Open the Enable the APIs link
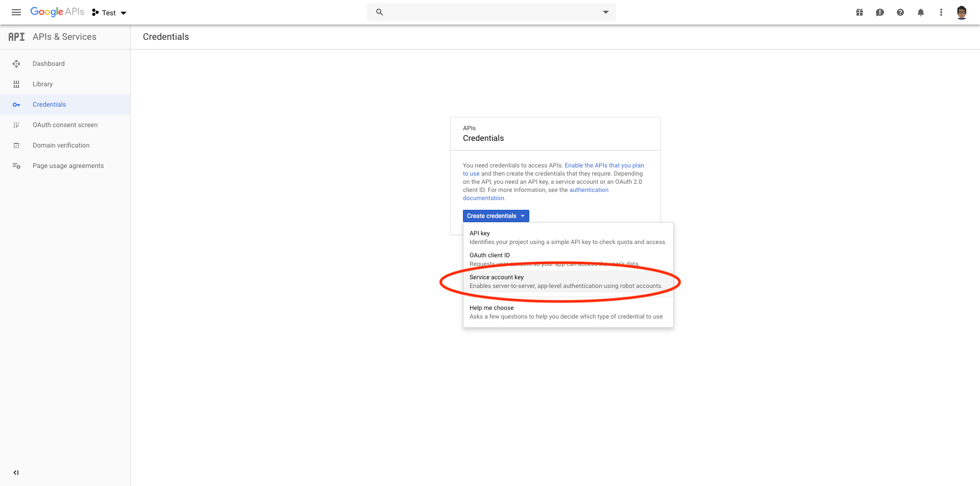Screen dimensions: 980x486 click(604, 165)
